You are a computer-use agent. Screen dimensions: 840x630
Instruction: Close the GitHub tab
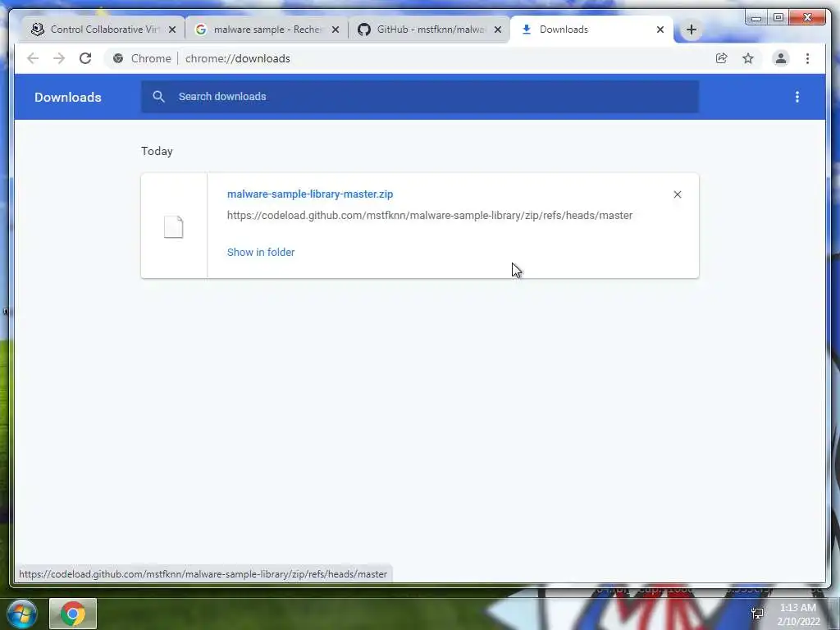[x=498, y=30]
